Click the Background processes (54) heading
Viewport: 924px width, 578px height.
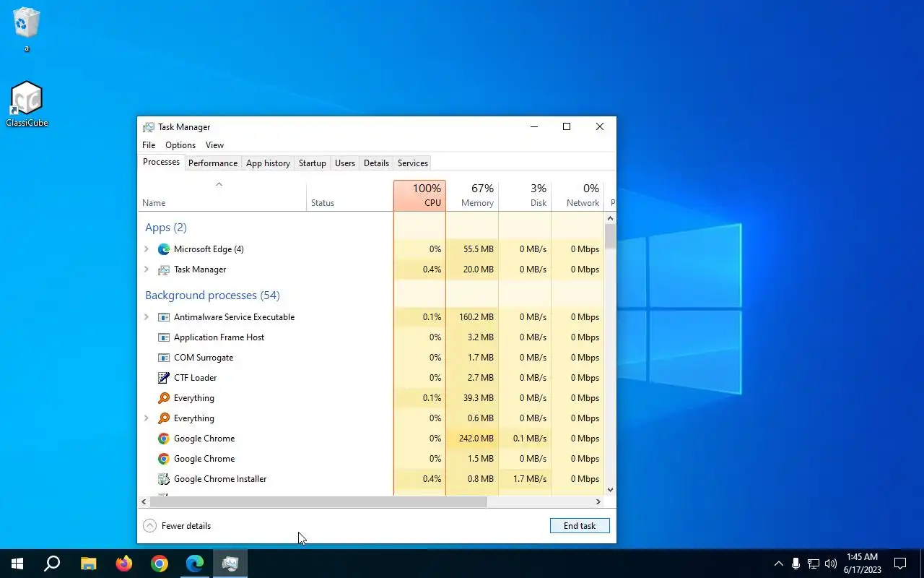tap(212, 296)
